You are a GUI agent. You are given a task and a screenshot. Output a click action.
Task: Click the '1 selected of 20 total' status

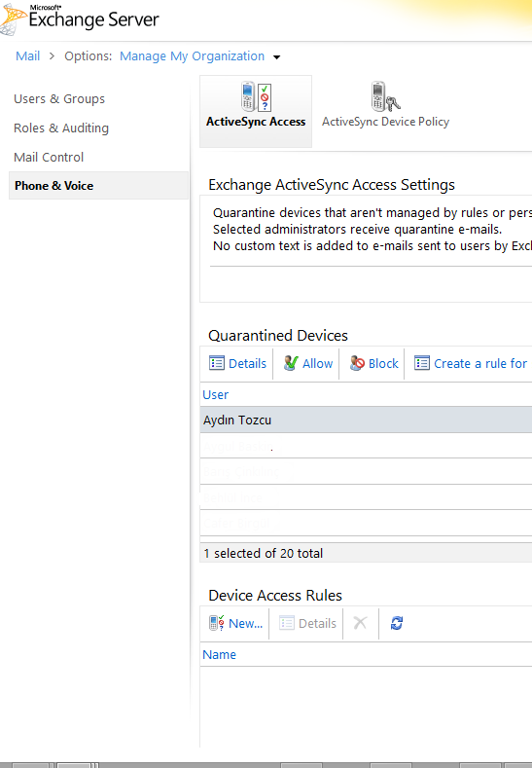pyautogui.click(x=264, y=554)
